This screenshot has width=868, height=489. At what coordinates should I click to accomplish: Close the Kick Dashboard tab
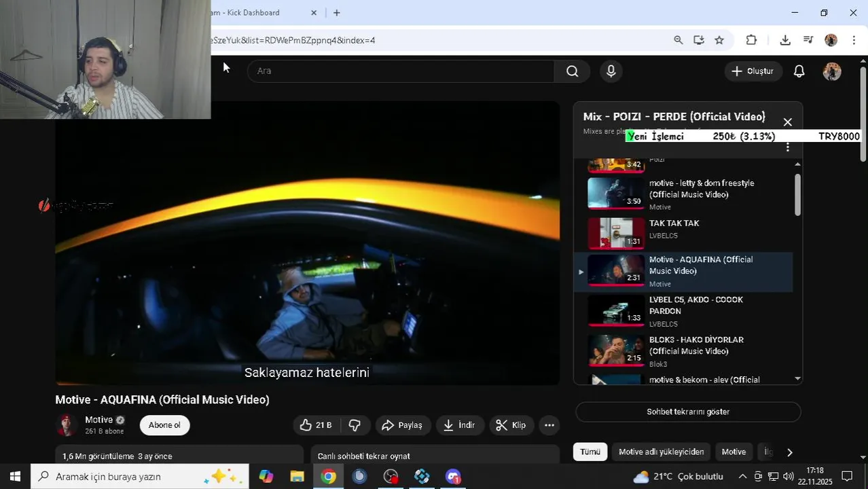(x=314, y=13)
